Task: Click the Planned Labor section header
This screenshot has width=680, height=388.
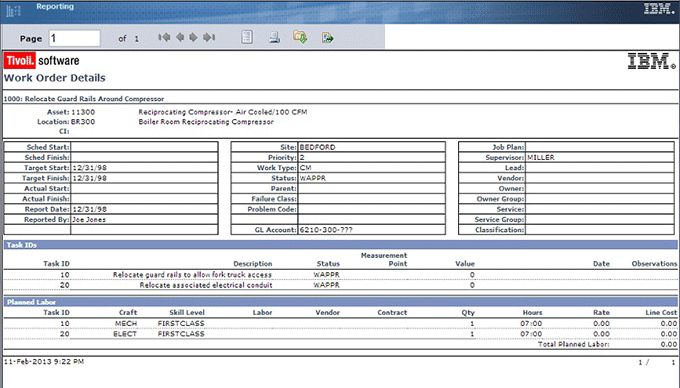Action: [x=340, y=302]
